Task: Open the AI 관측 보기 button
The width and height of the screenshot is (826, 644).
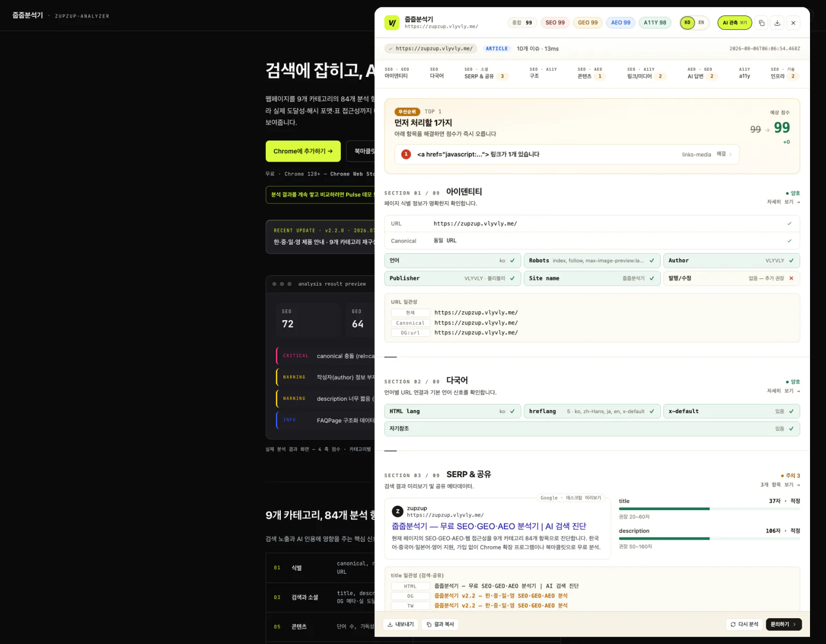Action: 735,23
